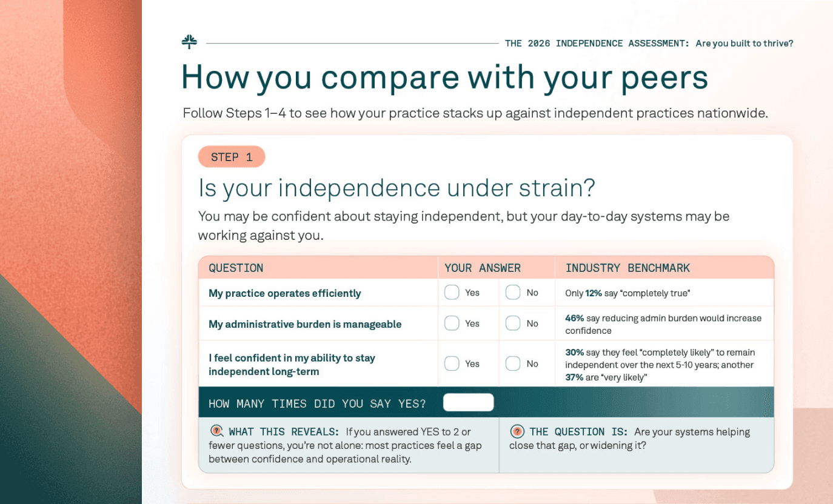Click the tree logo icon at top

coord(189,42)
